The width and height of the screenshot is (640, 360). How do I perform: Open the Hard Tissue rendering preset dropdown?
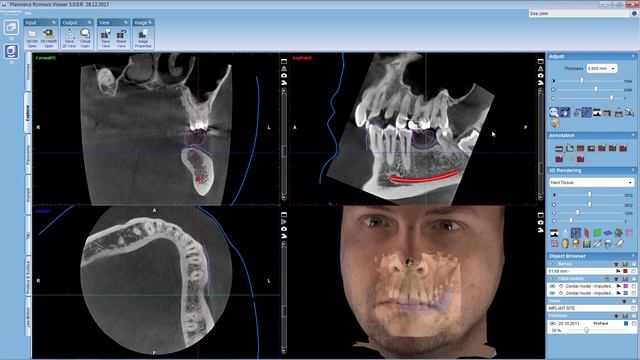click(591, 182)
